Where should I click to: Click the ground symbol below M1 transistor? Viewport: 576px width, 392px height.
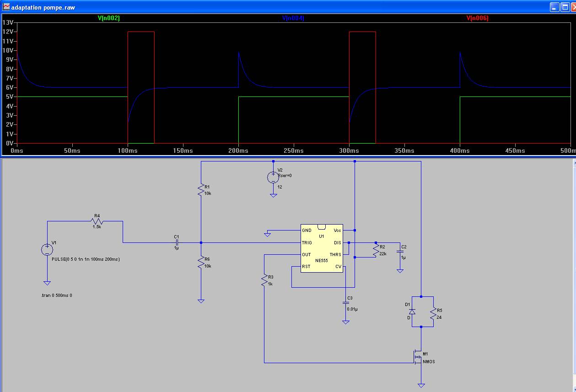[421, 386]
